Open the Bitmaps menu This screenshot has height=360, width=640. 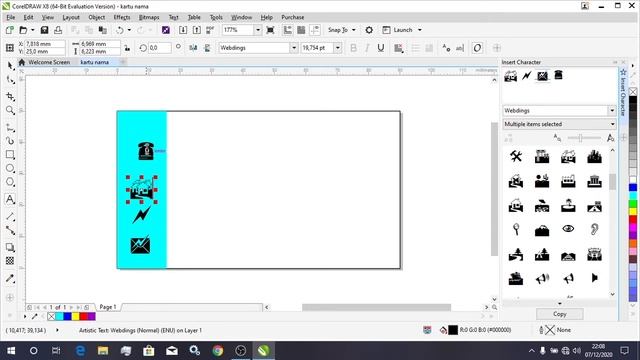[x=149, y=18]
